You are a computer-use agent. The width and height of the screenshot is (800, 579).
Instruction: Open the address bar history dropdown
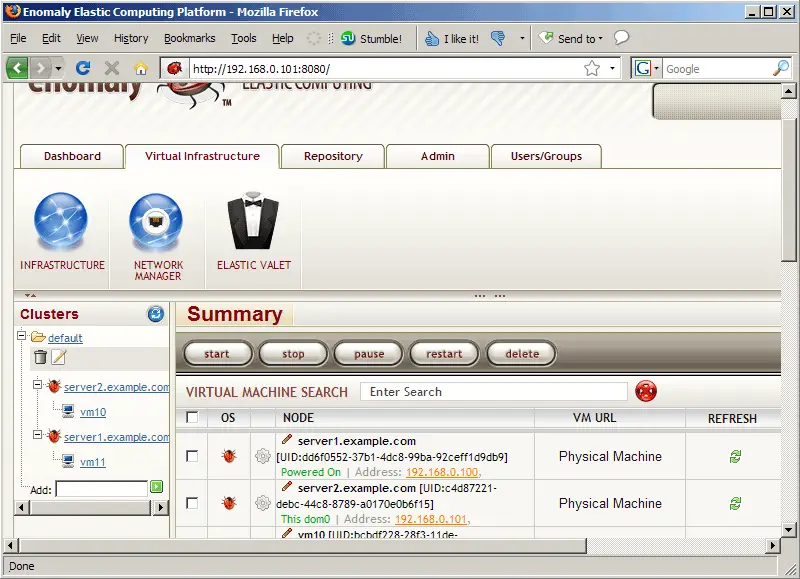612,68
